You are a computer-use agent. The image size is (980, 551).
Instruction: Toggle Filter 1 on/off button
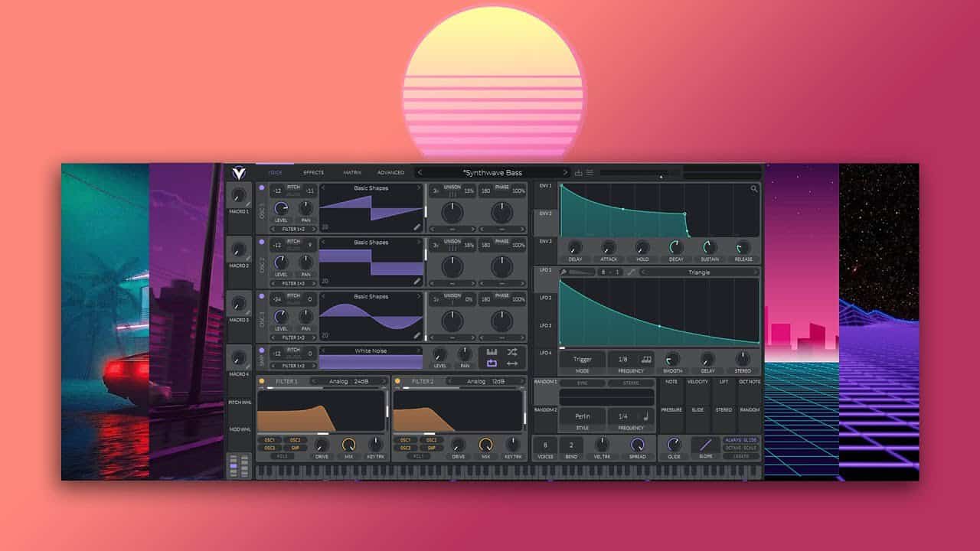coord(262,380)
